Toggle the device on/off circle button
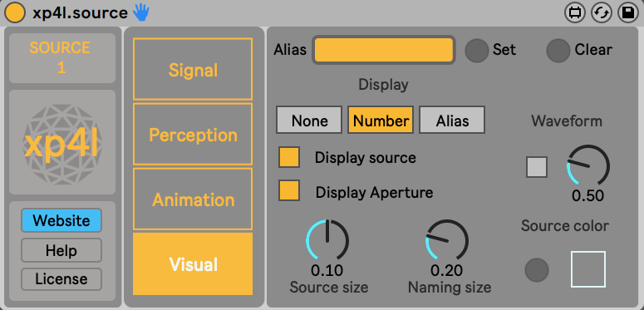 click(x=15, y=13)
